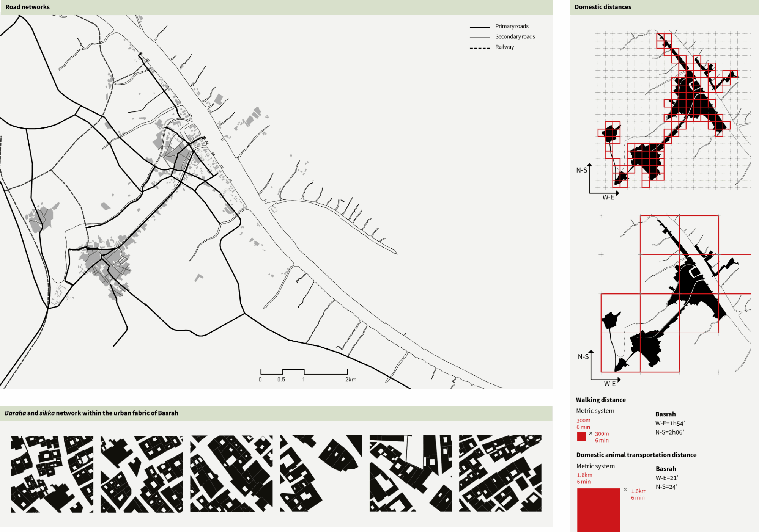The width and height of the screenshot is (759, 532).
Task: Click Domestic animal transportation distance heading
Action: [x=636, y=455]
